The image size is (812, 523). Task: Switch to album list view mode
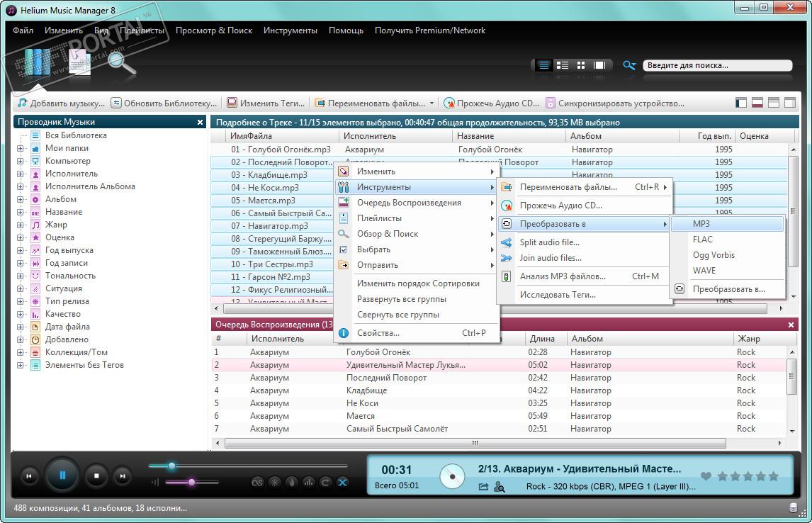click(x=563, y=65)
